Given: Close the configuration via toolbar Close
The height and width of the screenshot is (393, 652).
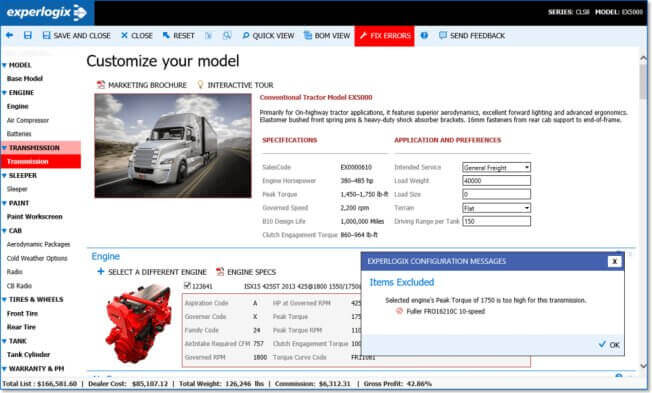Looking at the screenshot, I should tap(137, 36).
